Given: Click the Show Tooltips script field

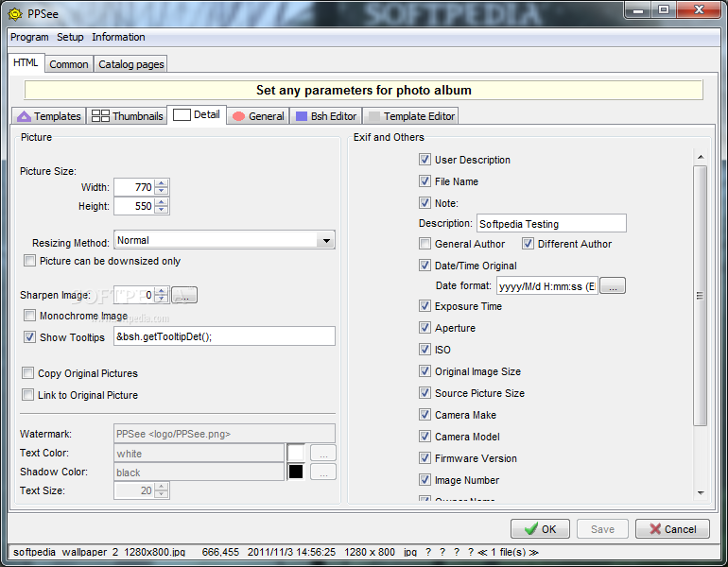Looking at the screenshot, I should tap(224, 335).
